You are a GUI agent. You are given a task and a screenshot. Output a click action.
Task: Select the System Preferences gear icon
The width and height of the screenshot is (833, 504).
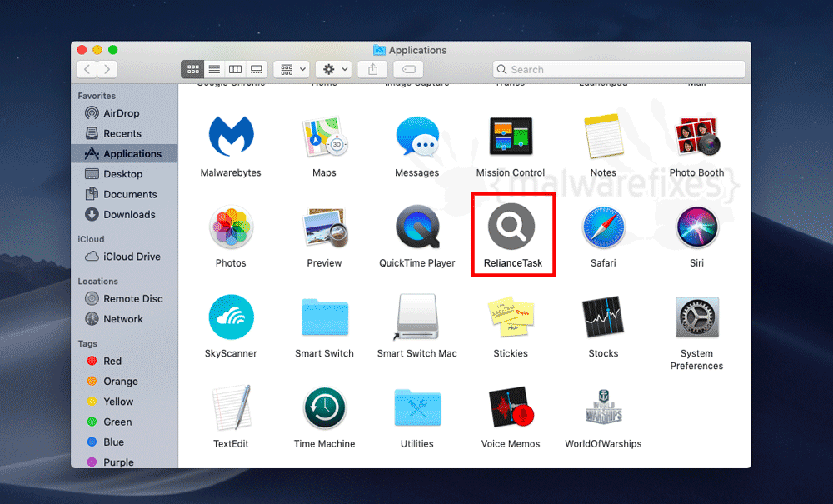point(696,317)
